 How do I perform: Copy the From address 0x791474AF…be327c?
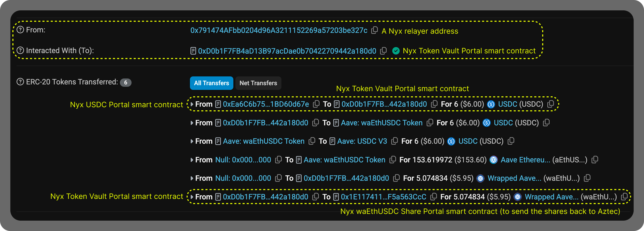[374, 30]
